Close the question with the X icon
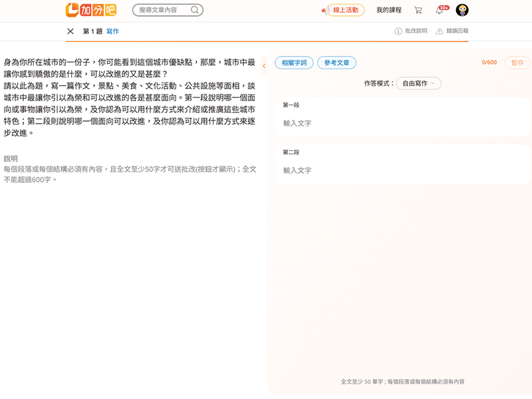The width and height of the screenshot is (532, 399). (x=70, y=31)
